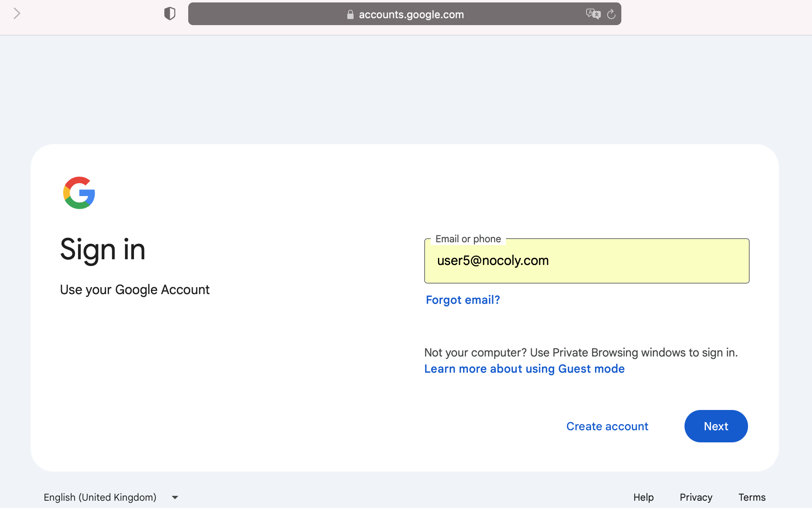Image resolution: width=812 pixels, height=508 pixels.
Task: Open the Help footer link
Action: tap(644, 497)
